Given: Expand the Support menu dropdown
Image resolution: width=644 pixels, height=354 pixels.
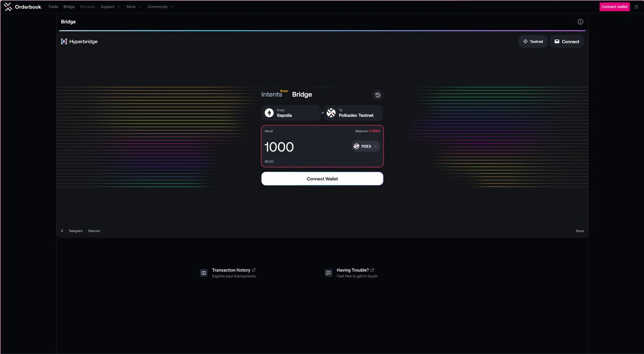Looking at the screenshot, I should (111, 6).
